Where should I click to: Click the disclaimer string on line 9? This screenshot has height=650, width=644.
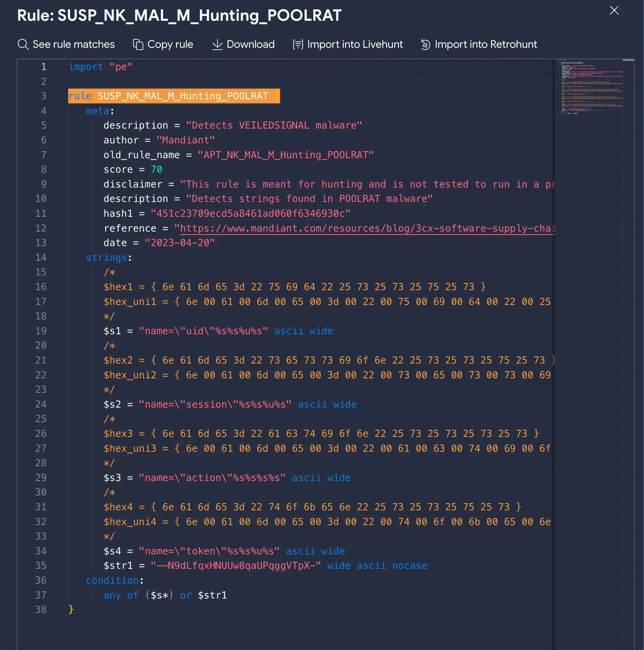pyautogui.click(x=367, y=184)
